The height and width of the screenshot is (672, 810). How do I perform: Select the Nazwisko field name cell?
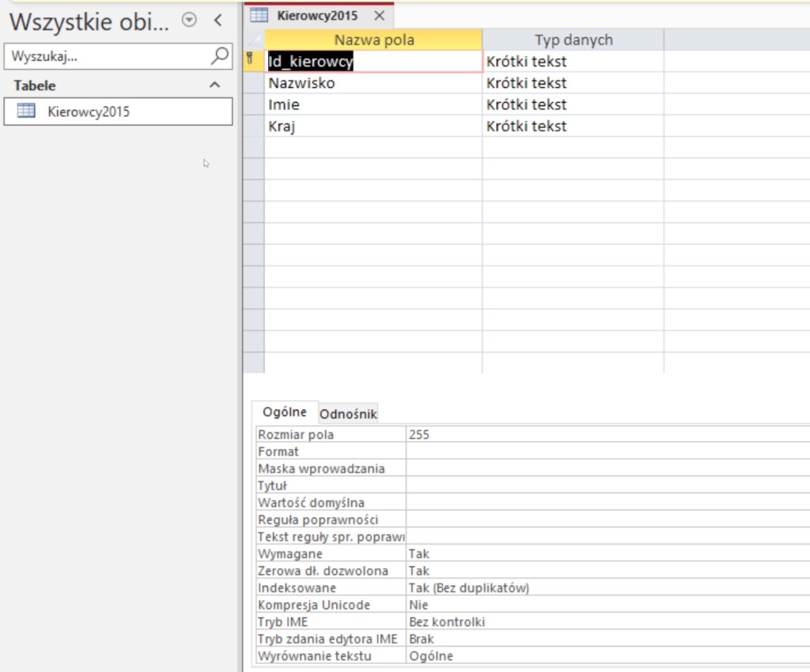pos(373,83)
